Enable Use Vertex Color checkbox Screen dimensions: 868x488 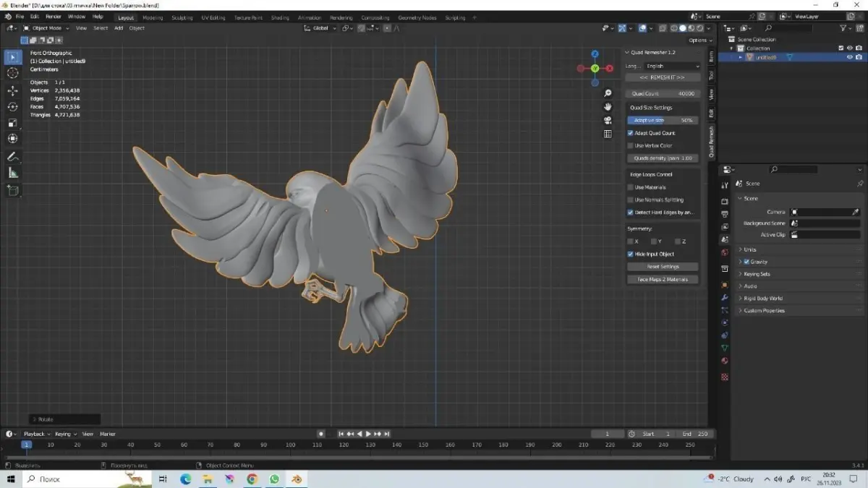[631, 145]
